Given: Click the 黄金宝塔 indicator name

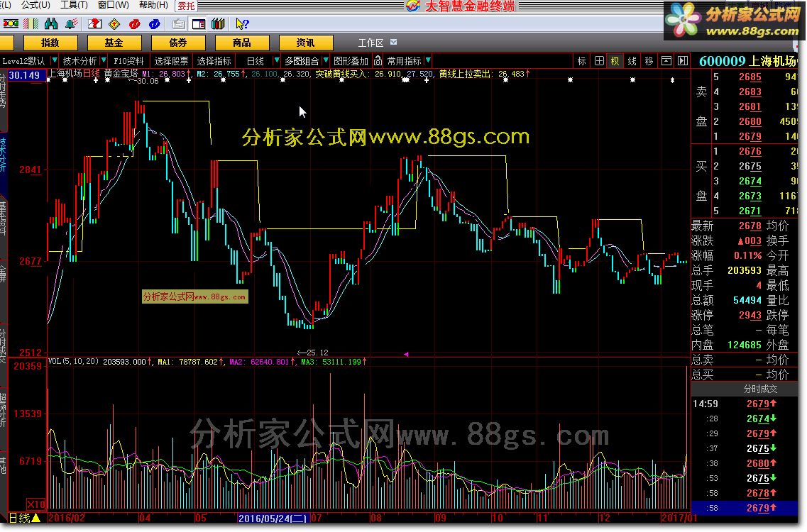Looking at the screenshot, I should point(121,74).
